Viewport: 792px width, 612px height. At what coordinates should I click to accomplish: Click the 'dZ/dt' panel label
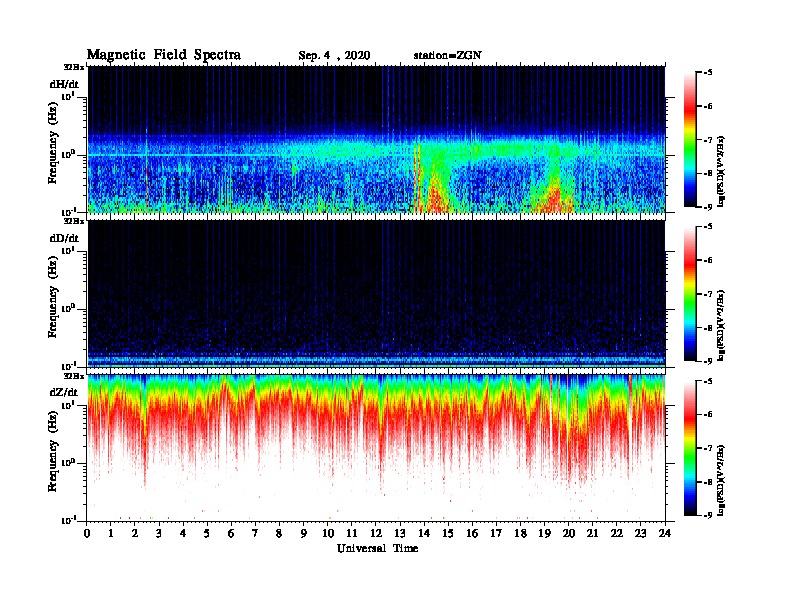point(64,392)
